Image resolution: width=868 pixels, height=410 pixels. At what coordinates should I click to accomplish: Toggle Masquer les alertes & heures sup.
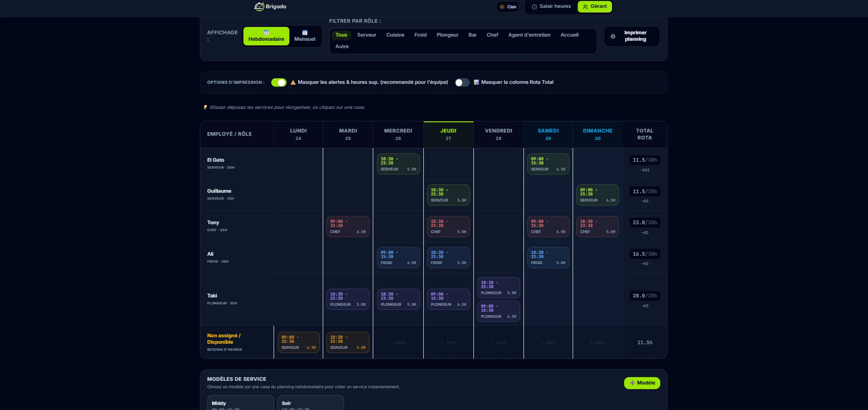[279, 82]
